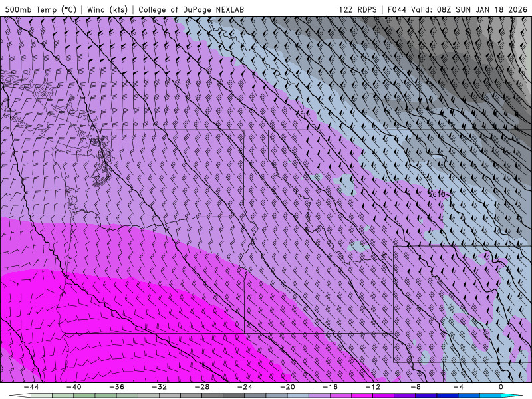Click the -4 color scale label
Viewport: 532px width, 399px height.
[458, 387]
